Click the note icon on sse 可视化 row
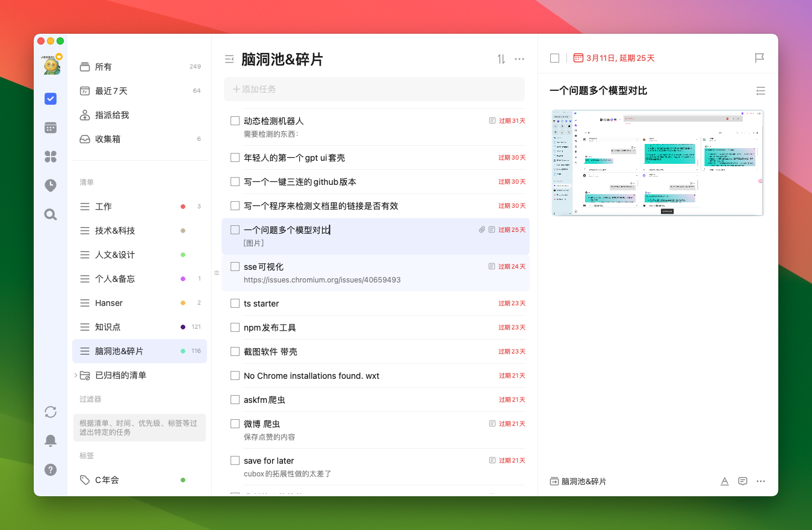Screen dimensions: 812x530 click(x=492, y=266)
